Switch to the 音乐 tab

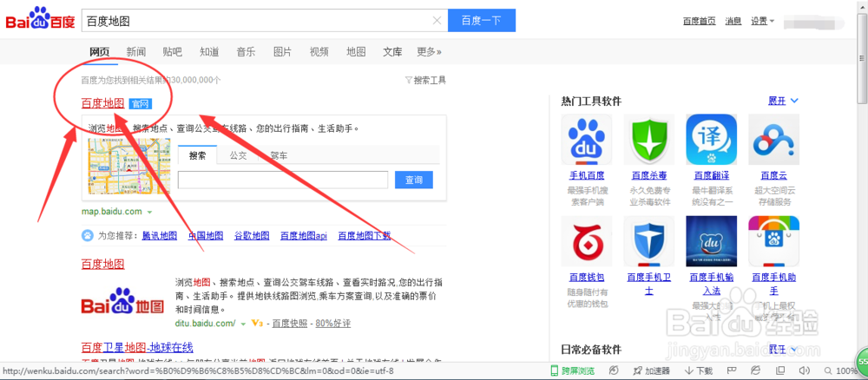[x=246, y=52]
